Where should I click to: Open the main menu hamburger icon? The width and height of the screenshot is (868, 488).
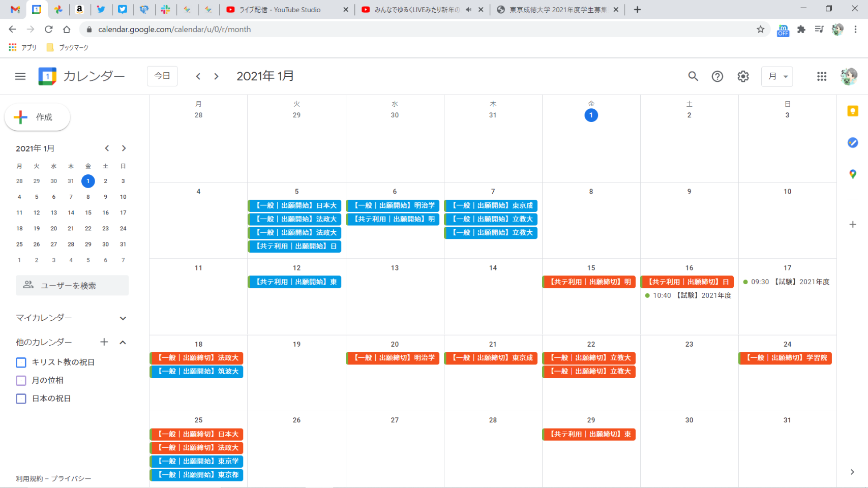(x=20, y=76)
